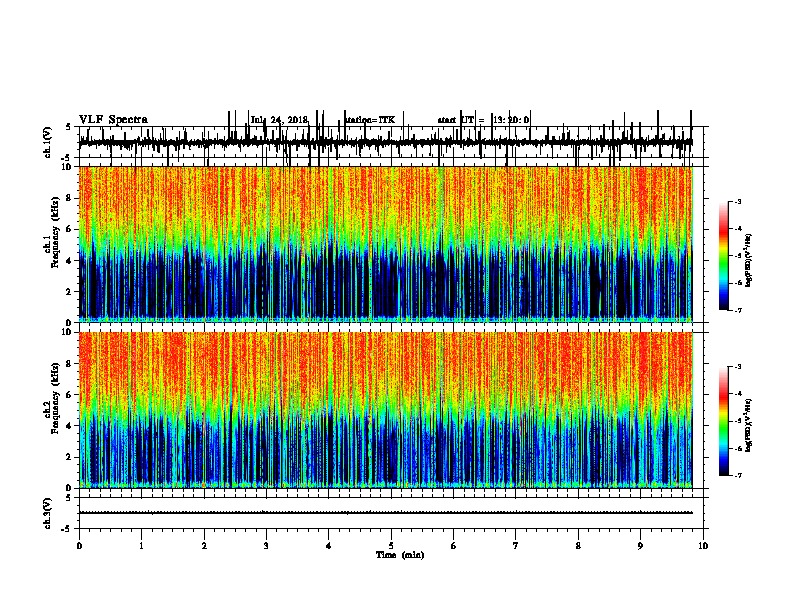Click the ch.1 voltage waveform trace

386,143
